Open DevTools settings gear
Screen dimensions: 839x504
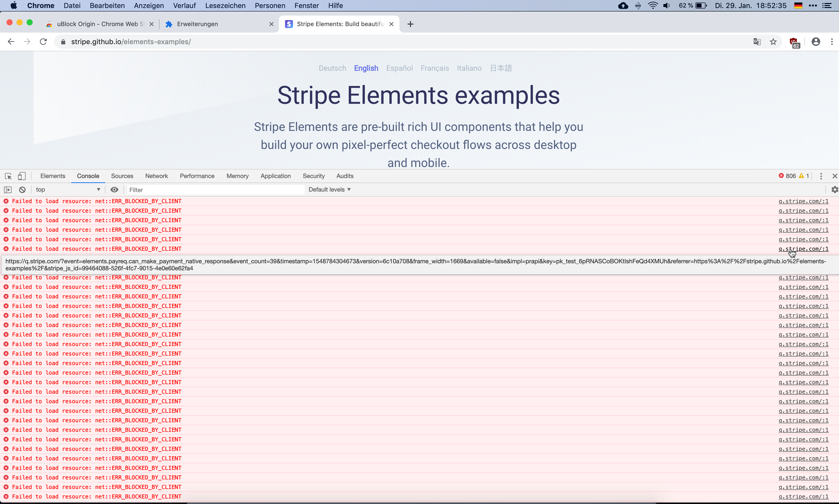(x=834, y=190)
